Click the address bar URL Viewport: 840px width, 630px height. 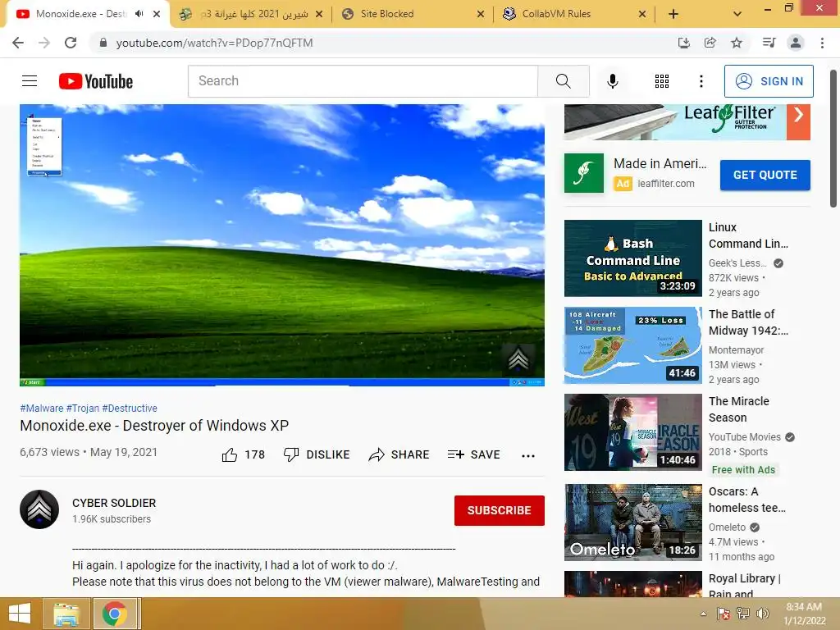214,43
